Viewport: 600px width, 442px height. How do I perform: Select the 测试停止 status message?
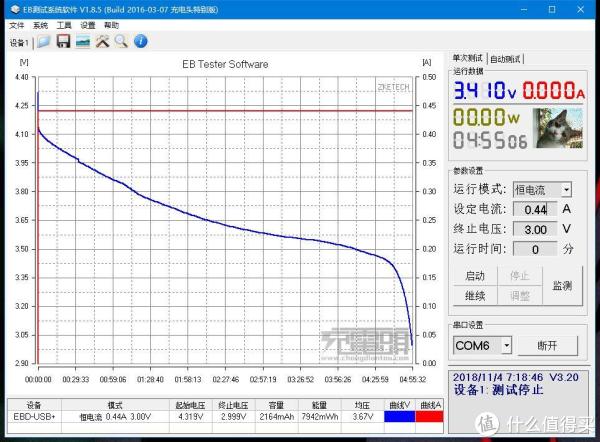pos(517,390)
